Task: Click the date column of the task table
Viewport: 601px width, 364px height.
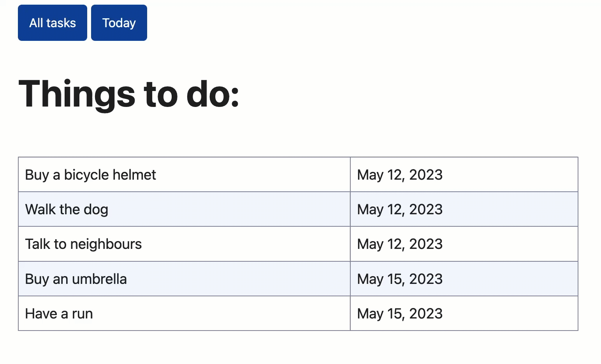Action: click(464, 244)
